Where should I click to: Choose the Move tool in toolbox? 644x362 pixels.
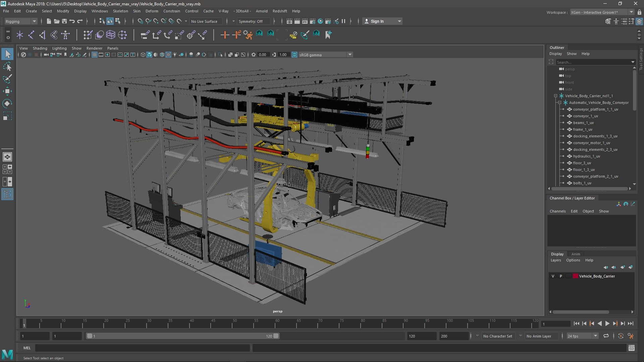[7, 91]
